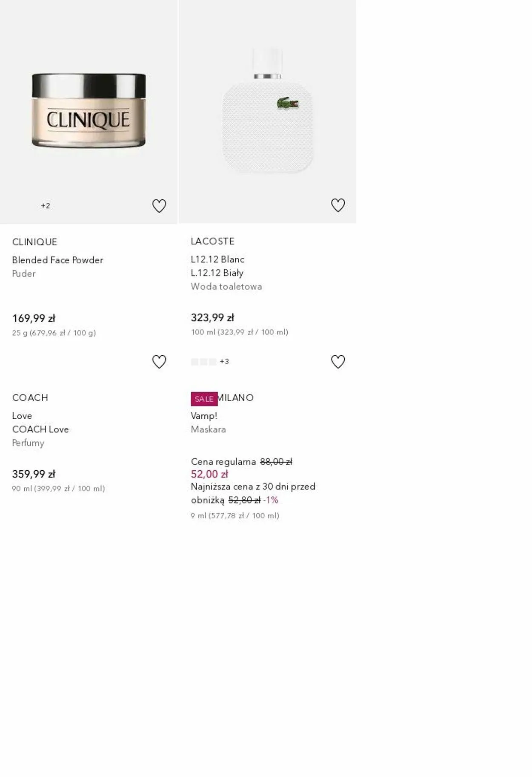Open Blended Face Powder product page
The height and width of the screenshot is (777, 532).
(x=57, y=260)
